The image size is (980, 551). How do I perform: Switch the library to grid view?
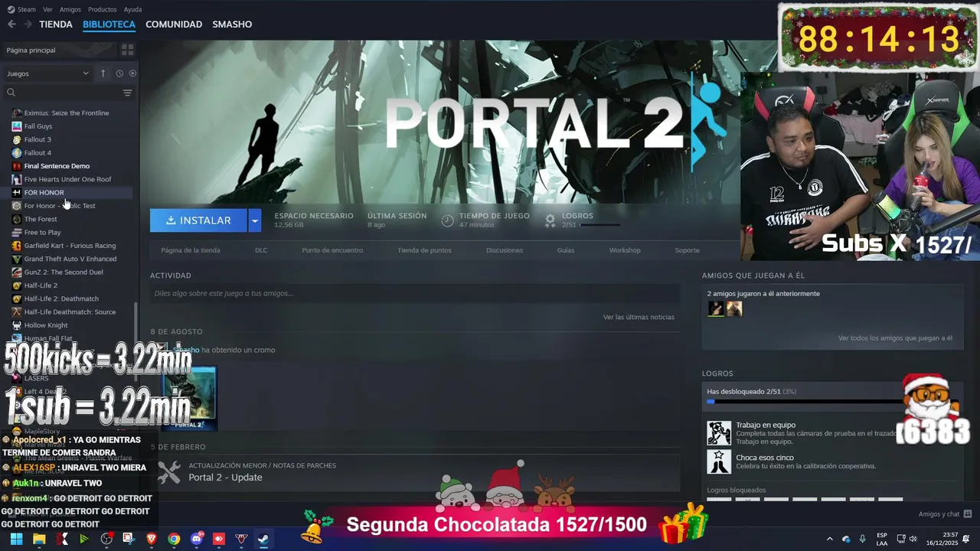(x=127, y=50)
